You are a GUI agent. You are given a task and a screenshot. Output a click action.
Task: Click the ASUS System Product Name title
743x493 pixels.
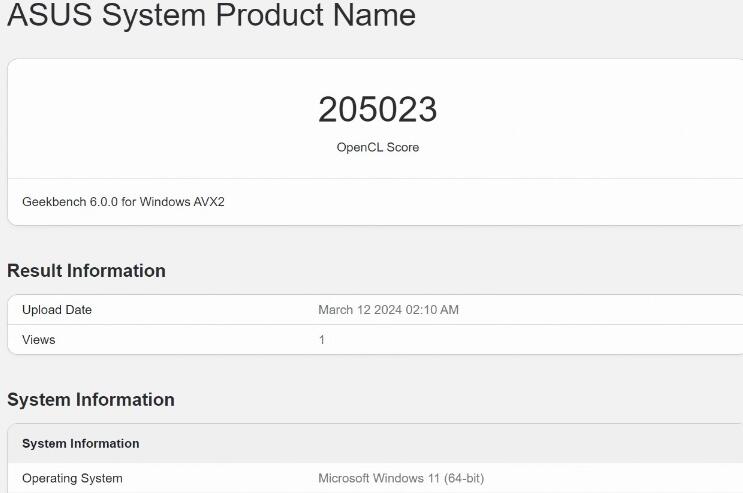coord(211,16)
